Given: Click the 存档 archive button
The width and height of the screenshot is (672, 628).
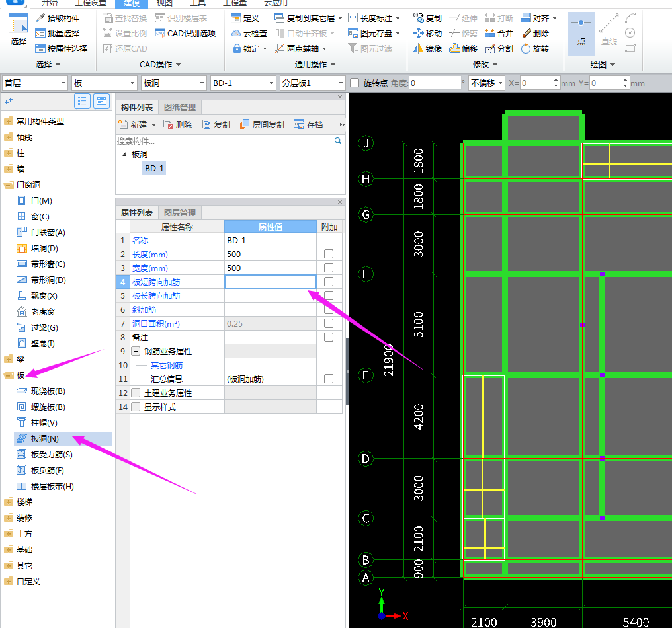Looking at the screenshot, I should 308,125.
